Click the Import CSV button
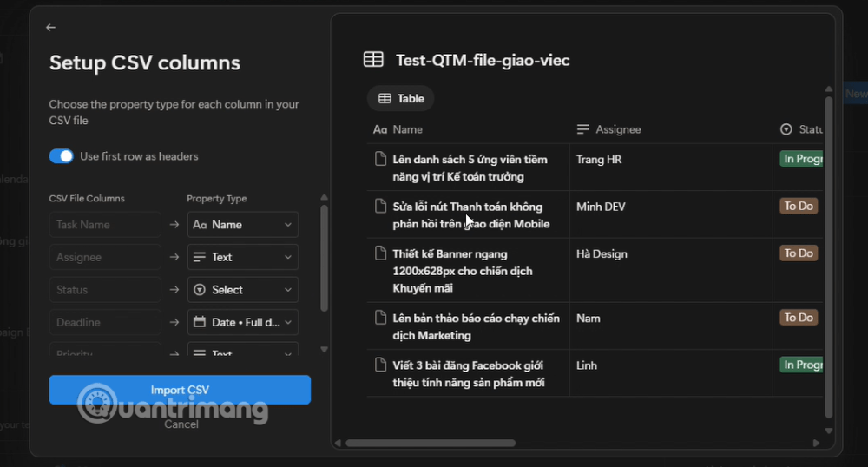Viewport: 868px width, 467px height. click(180, 390)
